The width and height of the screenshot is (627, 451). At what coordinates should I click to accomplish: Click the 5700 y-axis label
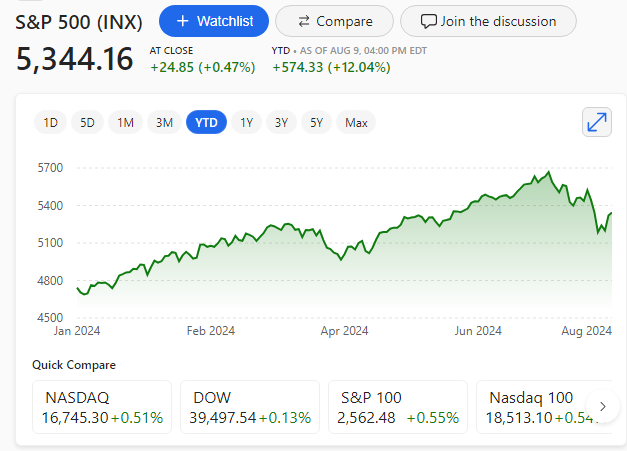[x=50, y=168]
